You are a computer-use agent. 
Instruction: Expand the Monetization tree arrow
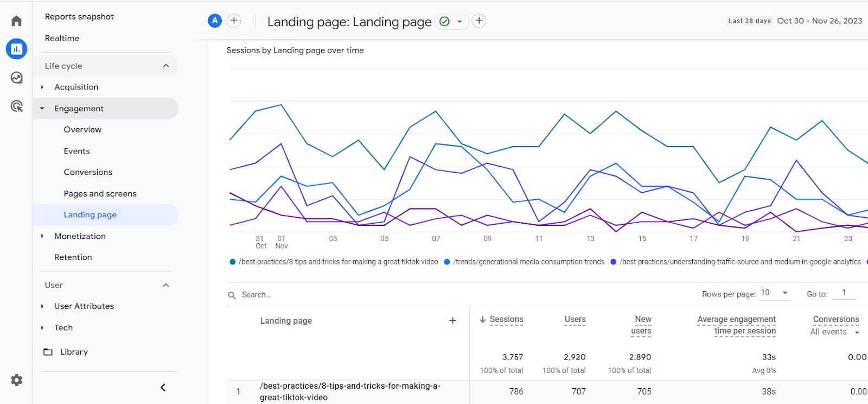point(42,236)
